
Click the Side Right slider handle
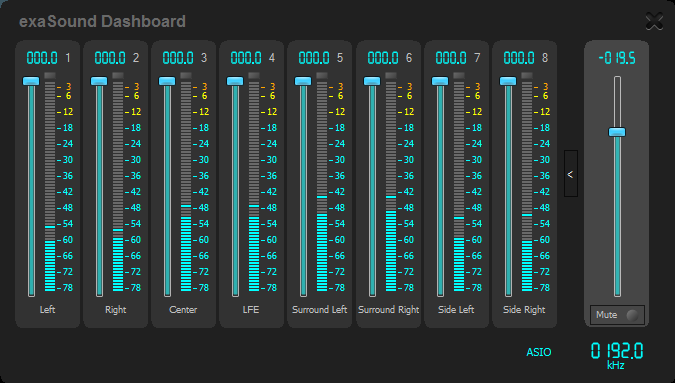pyautogui.click(x=508, y=81)
